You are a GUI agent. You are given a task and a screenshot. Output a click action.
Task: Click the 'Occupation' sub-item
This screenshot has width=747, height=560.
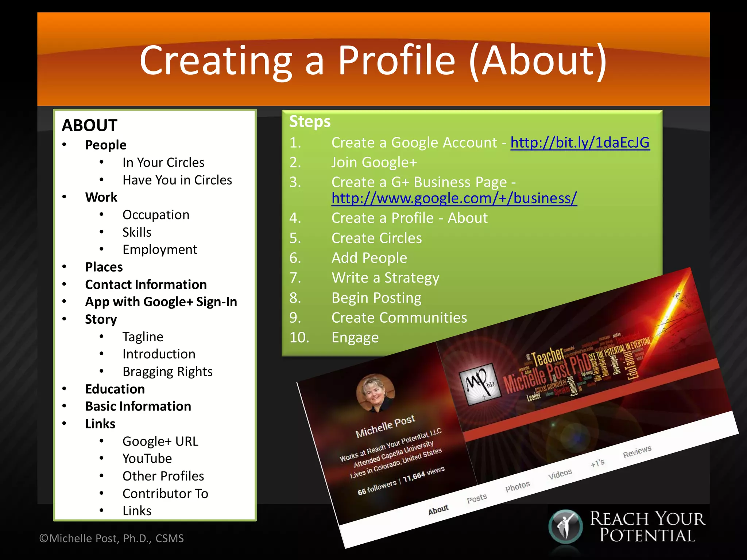[x=156, y=215]
